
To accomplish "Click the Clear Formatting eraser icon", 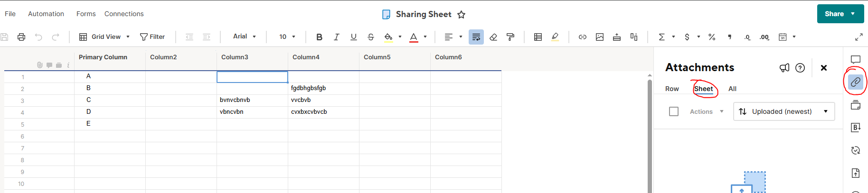I will (493, 37).
